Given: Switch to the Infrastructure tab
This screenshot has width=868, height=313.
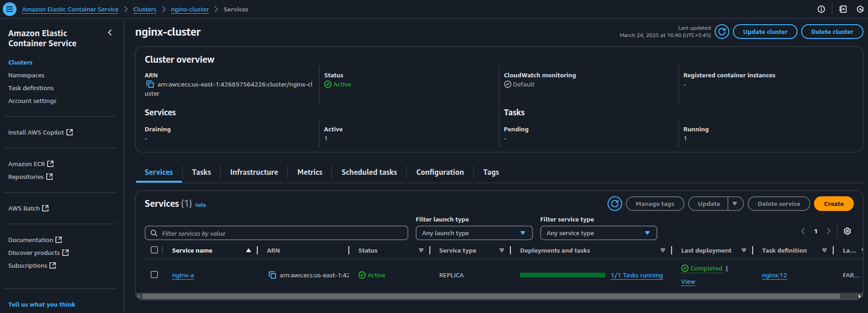Looking at the screenshot, I should pos(254,172).
